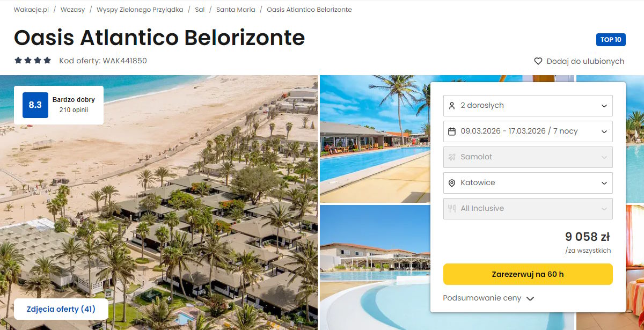The image size is (644, 330).
Task: Click the TOP 10 badge
Action: [611, 40]
